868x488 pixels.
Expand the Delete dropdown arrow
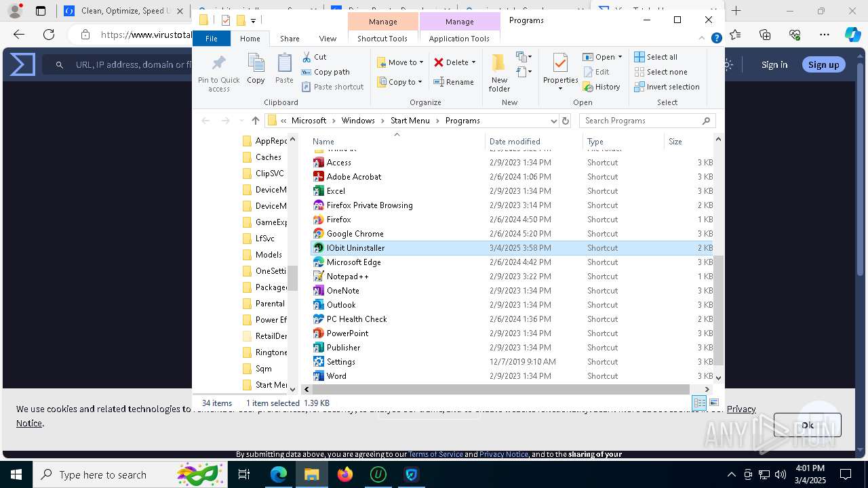[x=473, y=62]
